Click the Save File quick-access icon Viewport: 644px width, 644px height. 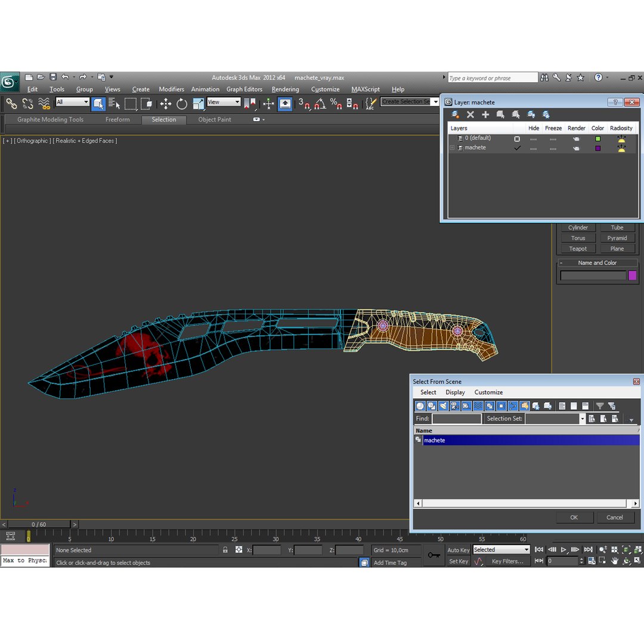[53, 77]
